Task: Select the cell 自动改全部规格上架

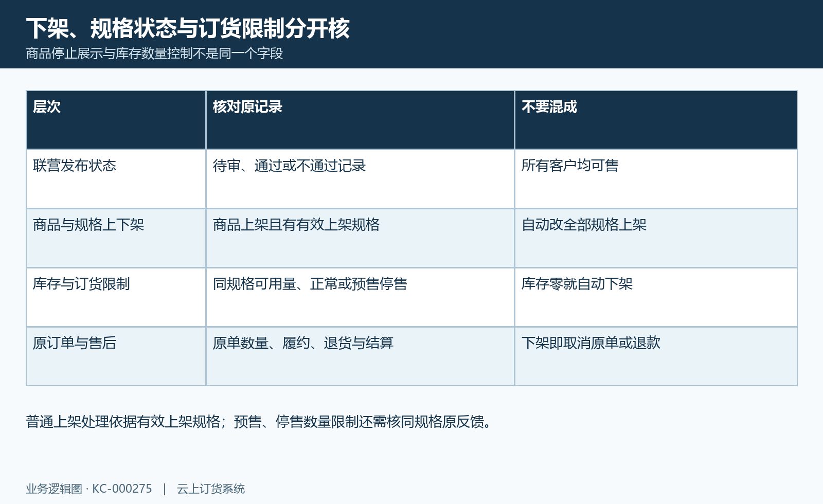Action: click(656, 238)
